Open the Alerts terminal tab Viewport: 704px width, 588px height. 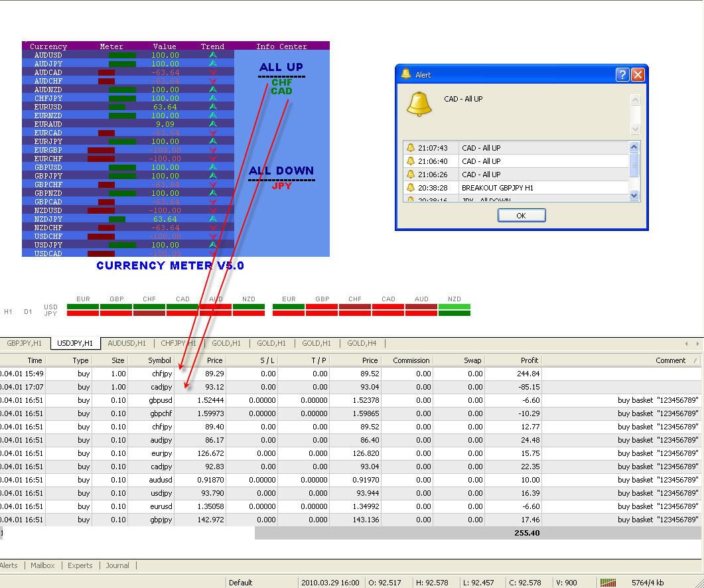tap(9, 565)
